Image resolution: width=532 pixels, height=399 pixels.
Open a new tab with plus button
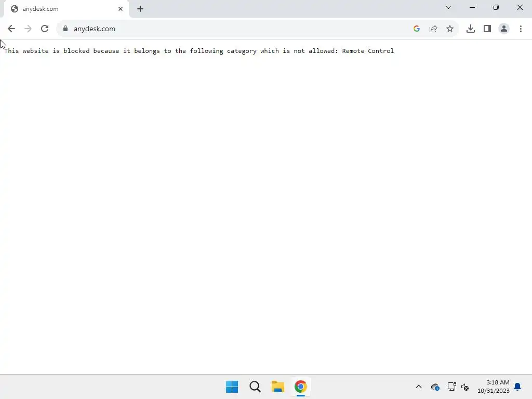(140, 9)
